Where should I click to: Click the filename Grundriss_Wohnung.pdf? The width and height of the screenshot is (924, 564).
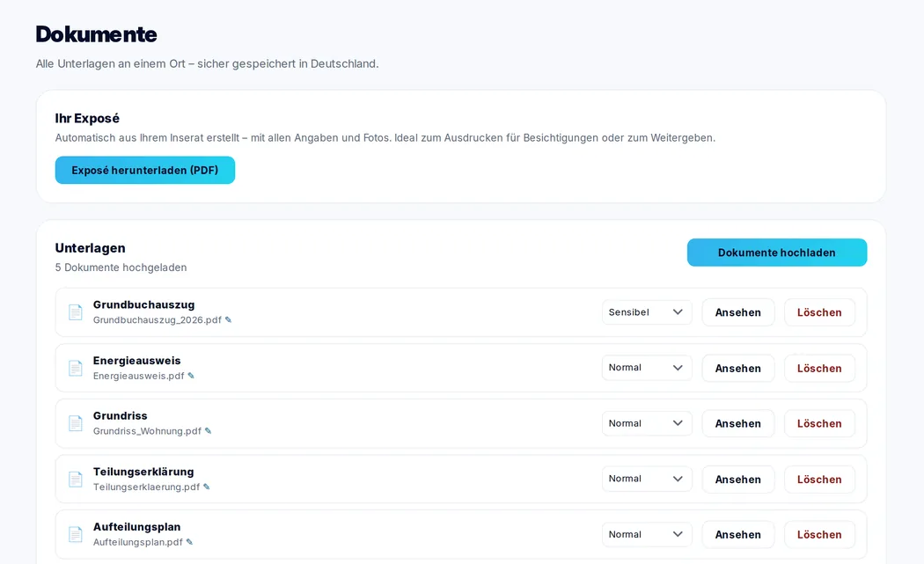[147, 431]
